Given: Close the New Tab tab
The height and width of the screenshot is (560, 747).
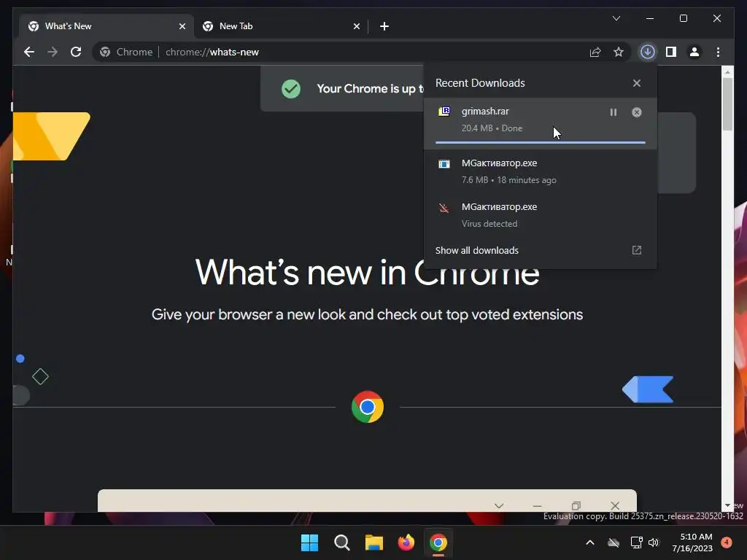Looking at the screenshot, I should (x=356, y=26).
